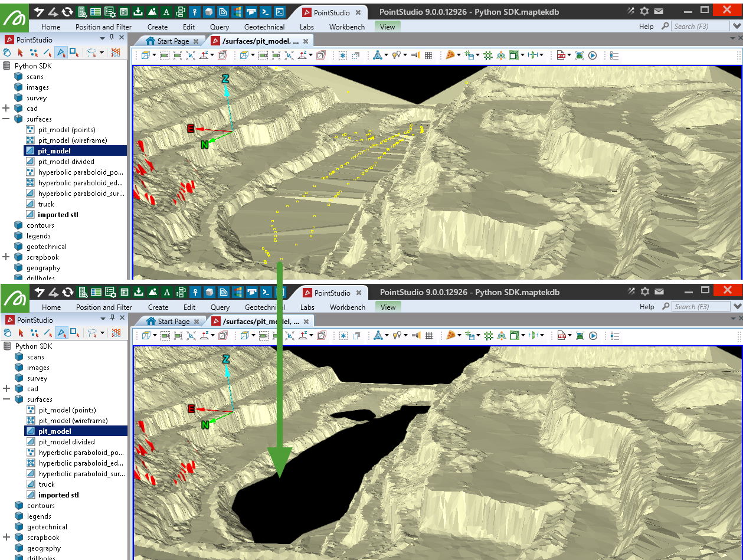Viewport: 743px width, 560px height.
Task: Toggle the pin on the upper PointStudio explorer panel
Action: pyautogui.click(x=112, y=38)
